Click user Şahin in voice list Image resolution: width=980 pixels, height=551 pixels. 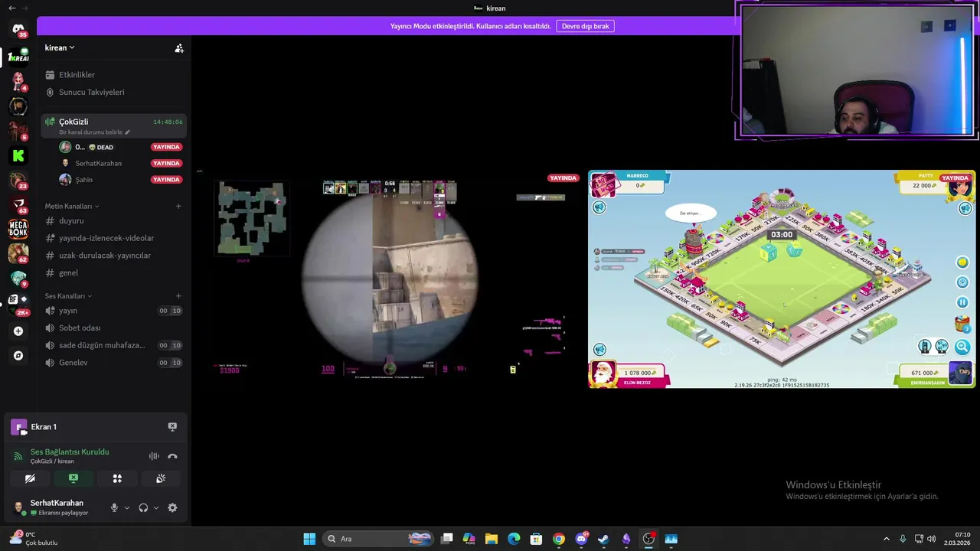point(122,180)
